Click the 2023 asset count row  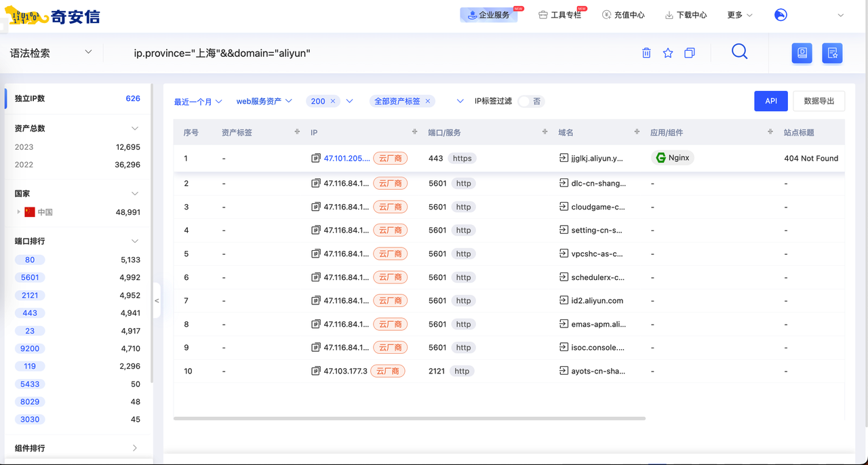(x=77, y=147)
